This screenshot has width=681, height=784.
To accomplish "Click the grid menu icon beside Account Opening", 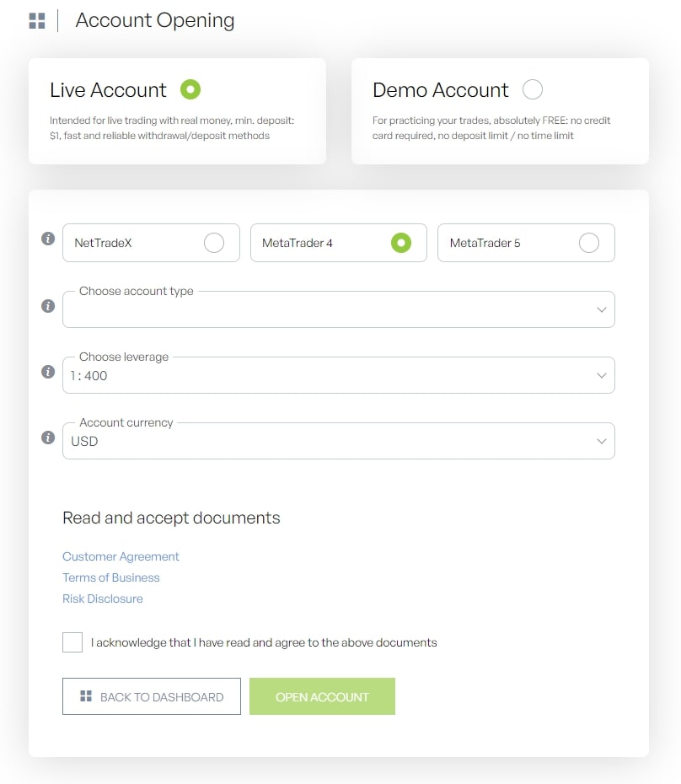I will 37,21.
